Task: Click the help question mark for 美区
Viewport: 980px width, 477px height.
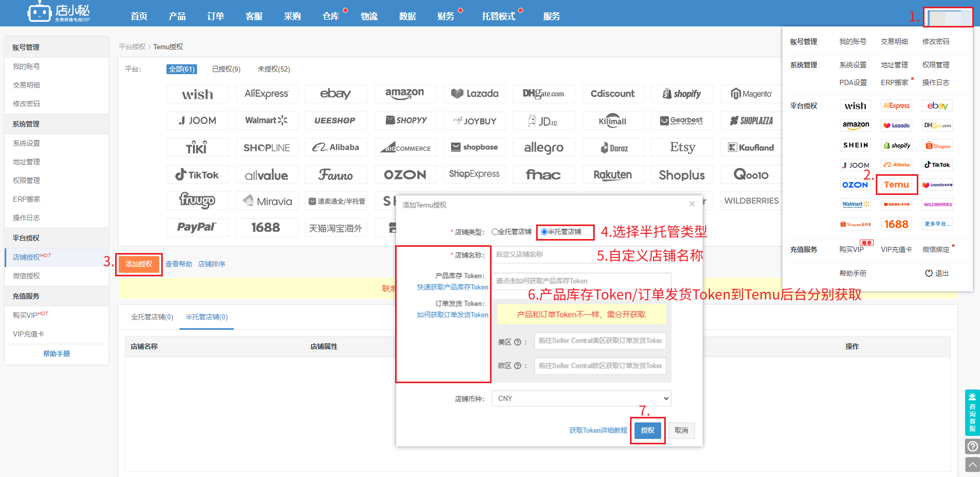Action: (517, 342)
